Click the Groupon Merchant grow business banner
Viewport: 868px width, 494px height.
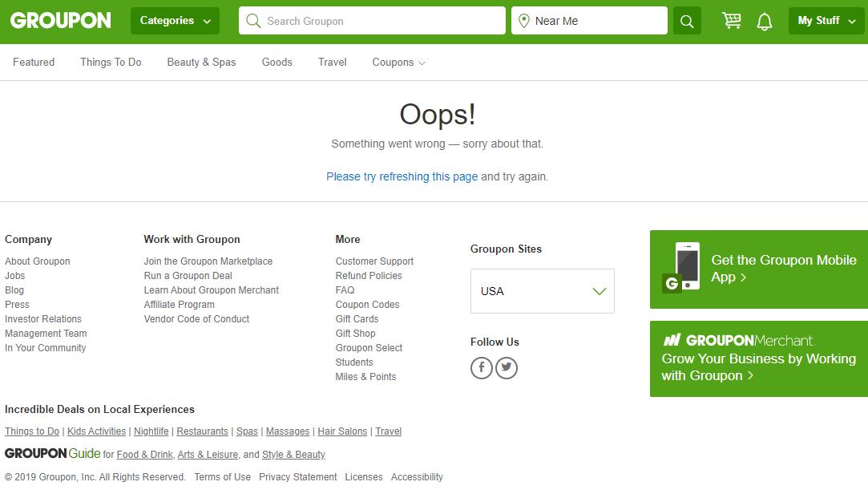(x=759, y=358)
